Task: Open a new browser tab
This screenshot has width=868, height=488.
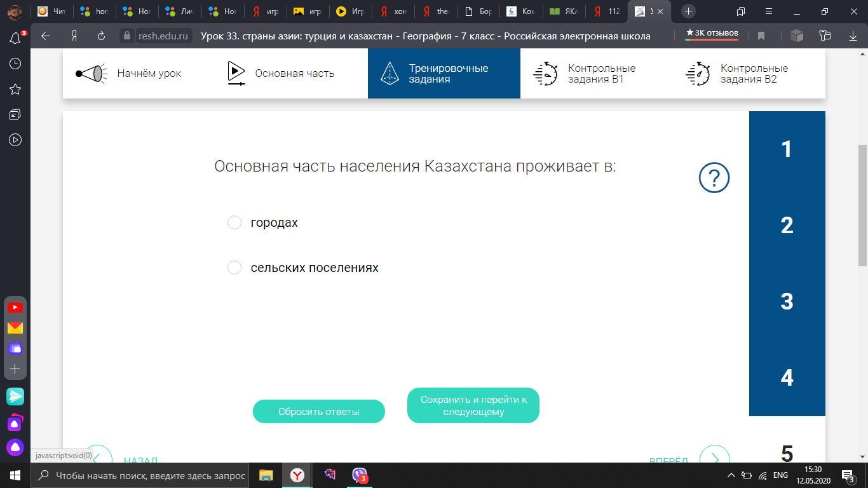Action: [688, 11]
